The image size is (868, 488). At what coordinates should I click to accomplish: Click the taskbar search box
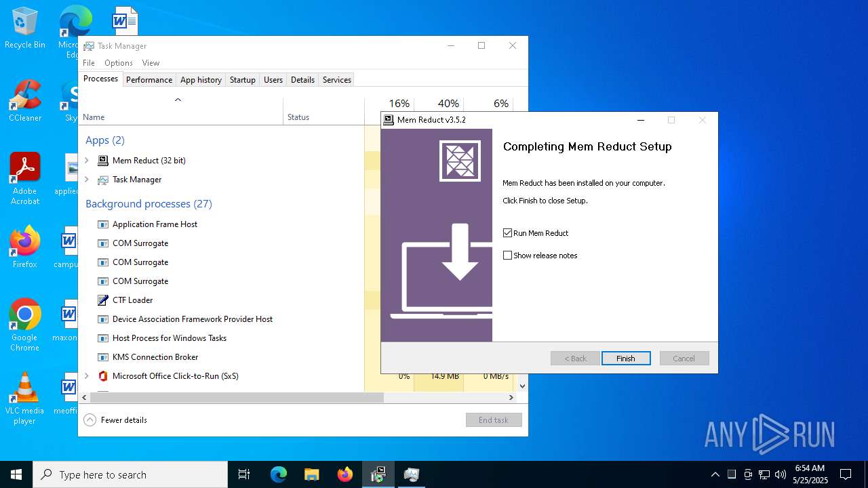[x=130, y=474]
